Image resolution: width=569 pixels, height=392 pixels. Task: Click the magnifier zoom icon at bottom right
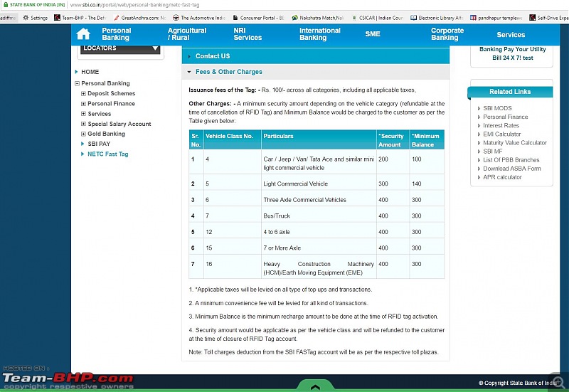tap(558, 382)
